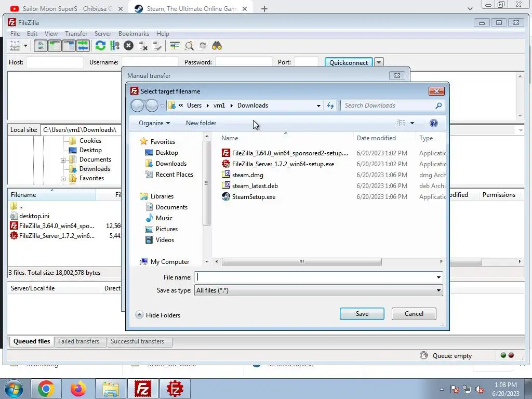Viewport: 532px width, 399px height.
Task: Open the Bookmarks menu
Action: [x=134, y=34]
